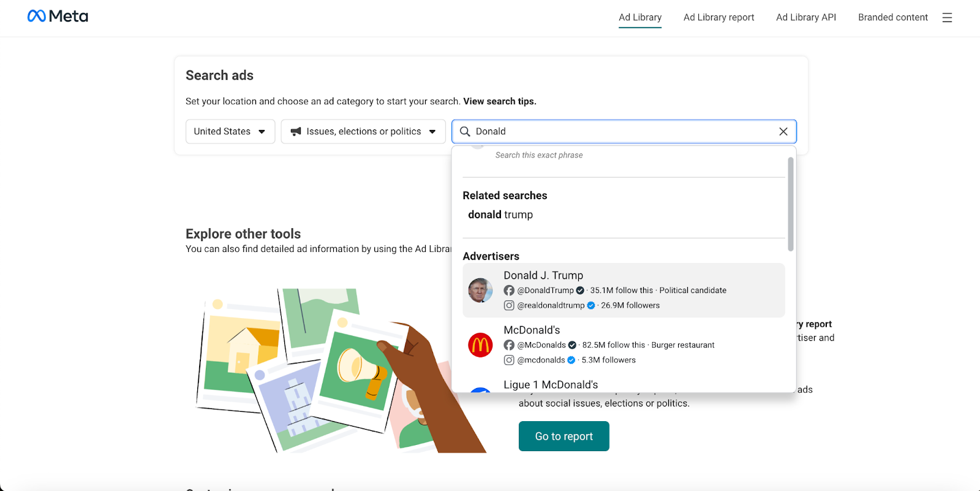Click verified badge beside @DonaldTrump
The height and width of the screenshot is (491, 980).
pyautogui.click(x=580, y=291)
